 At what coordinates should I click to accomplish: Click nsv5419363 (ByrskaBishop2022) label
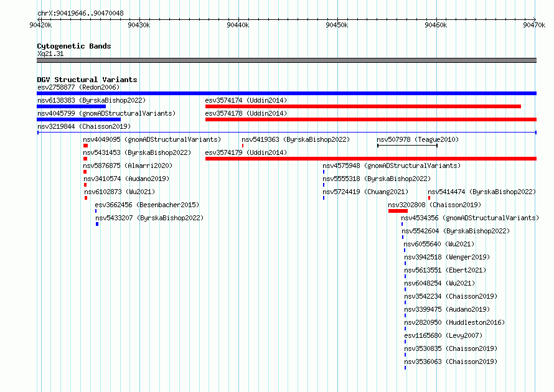click(x=296, y=139)
